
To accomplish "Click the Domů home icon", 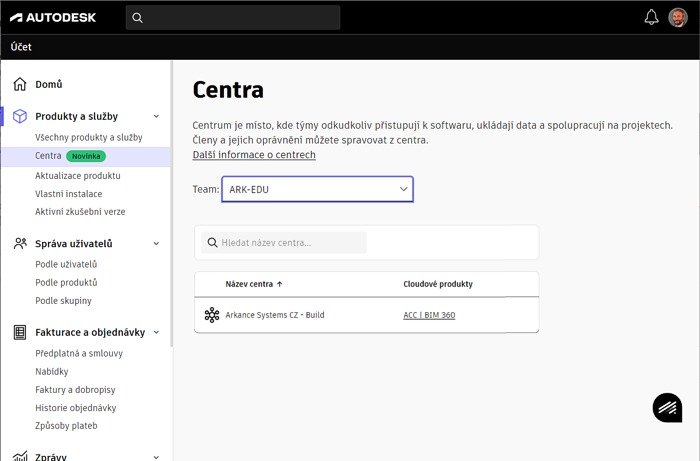I will point(20,85).
